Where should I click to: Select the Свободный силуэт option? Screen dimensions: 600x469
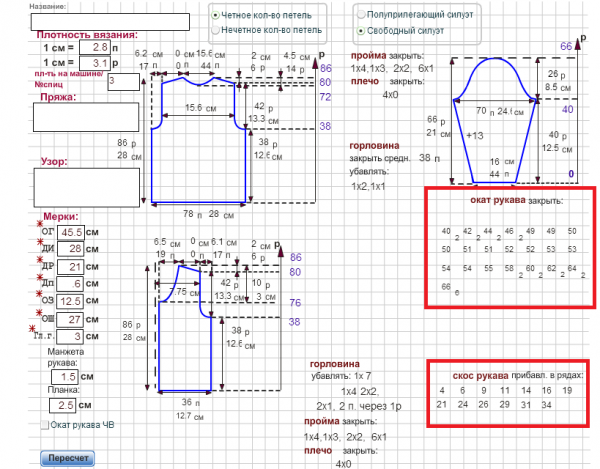(x=360, y=31)
